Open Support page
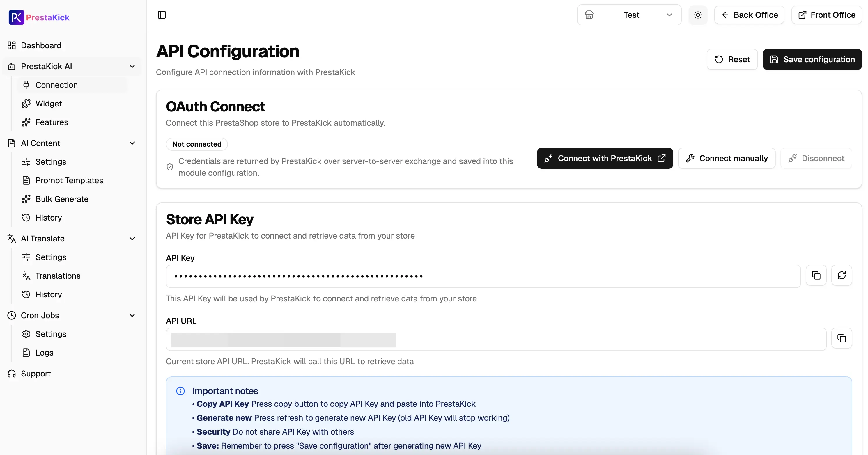The width and height of the screenshot is (868, 455). click(36, 374)
